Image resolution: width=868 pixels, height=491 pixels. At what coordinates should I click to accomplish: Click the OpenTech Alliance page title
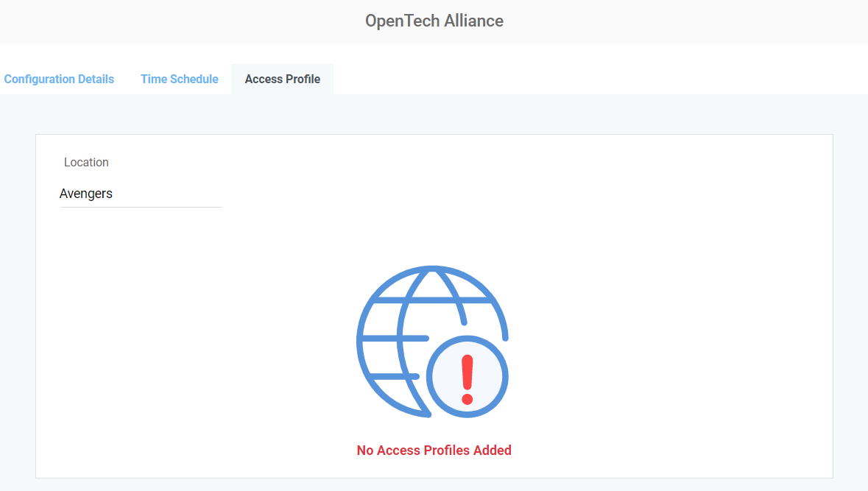pos(434,21)
